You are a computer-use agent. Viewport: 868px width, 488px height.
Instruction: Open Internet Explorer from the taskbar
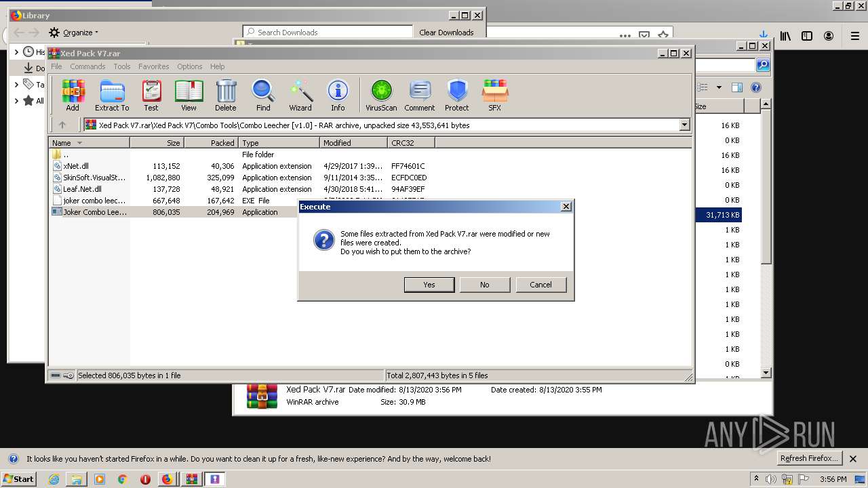tap(54, 479)
